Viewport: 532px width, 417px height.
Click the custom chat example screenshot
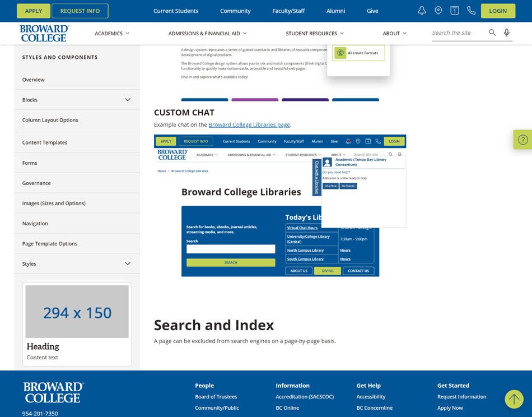point(280,206)
